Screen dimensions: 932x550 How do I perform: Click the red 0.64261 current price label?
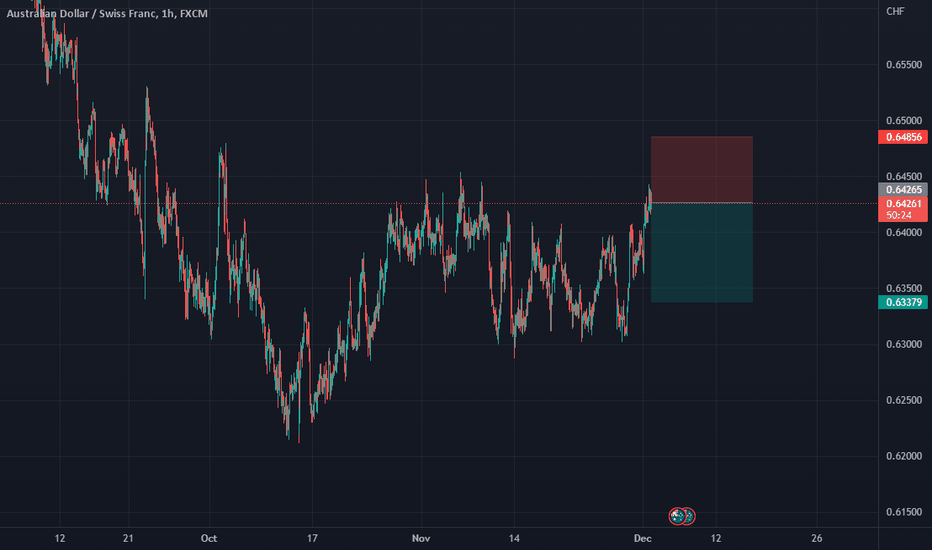pos(903,204)
